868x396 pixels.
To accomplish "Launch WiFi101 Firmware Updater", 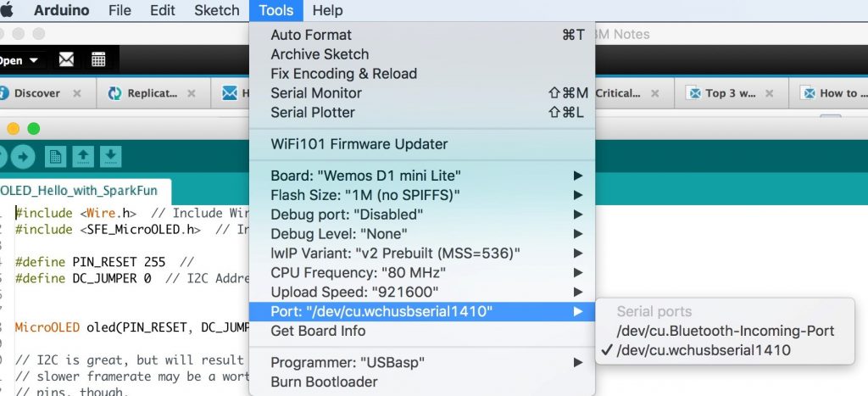I will click(x=422, y=144).
